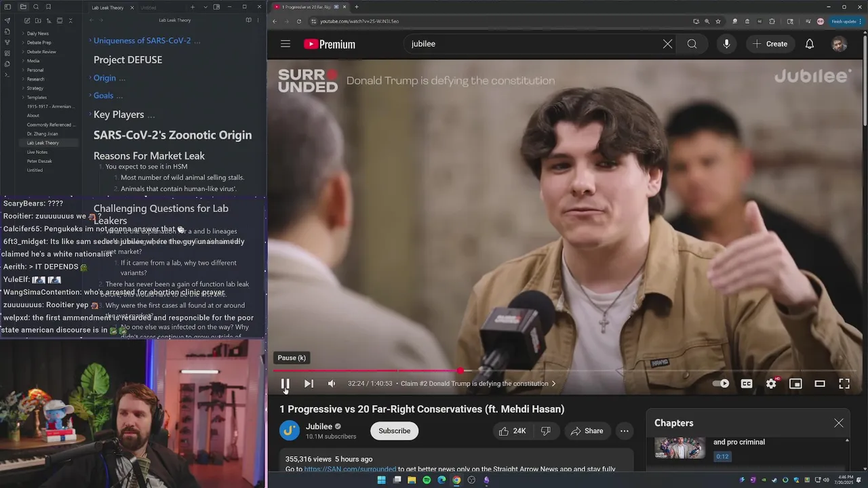Viewport: 868px width, 488px height.
Task: Mute the video volume
Action: [332, 384]
